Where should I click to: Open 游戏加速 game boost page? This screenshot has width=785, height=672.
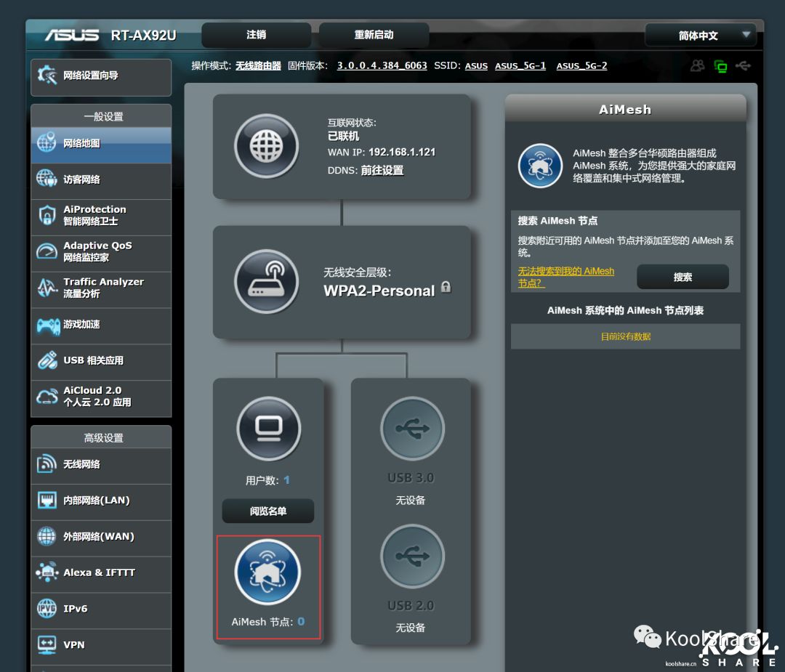click(101, 325)
